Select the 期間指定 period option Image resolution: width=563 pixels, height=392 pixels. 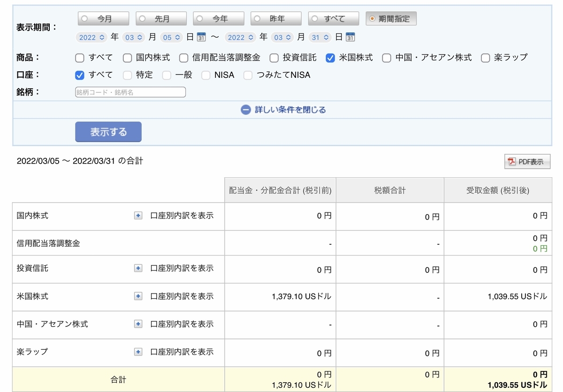coord(391,19)
